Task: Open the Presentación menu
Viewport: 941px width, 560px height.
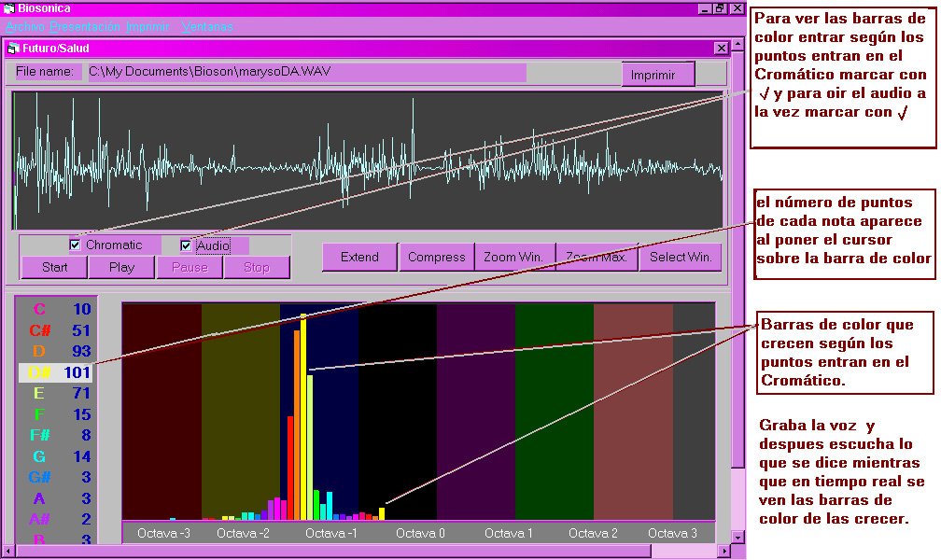Action: tap(85, 27)
